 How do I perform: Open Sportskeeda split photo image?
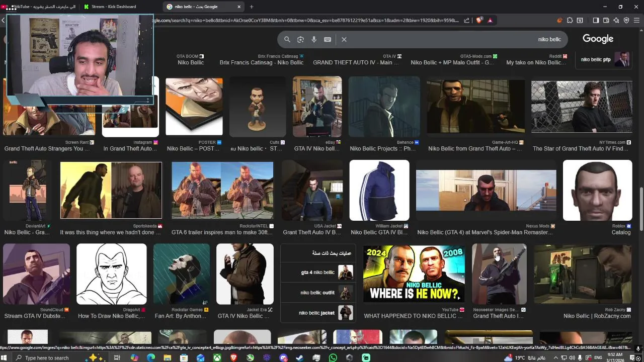111,190
